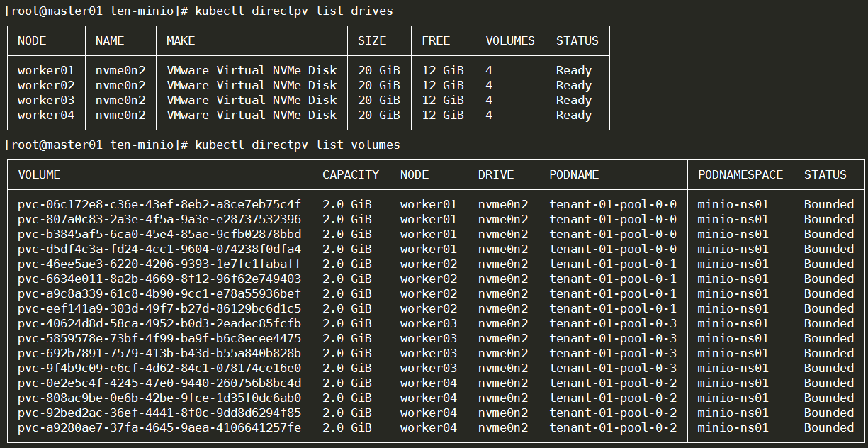Screen dimensions: 868x448
Task: Select volume pvc-06c172e8-c36e-43ef-8eb2-a8ce7eb75c4f
Action: (159, 204)
